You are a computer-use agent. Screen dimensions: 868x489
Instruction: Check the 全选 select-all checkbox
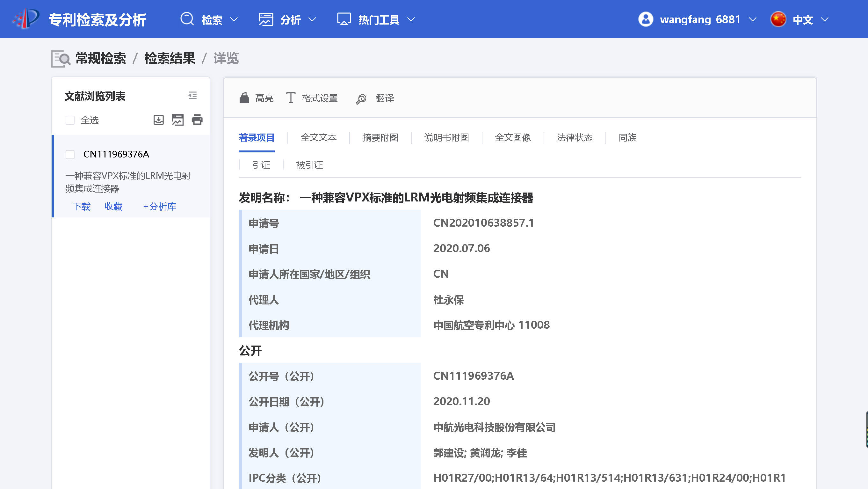[x=70, y=120]
